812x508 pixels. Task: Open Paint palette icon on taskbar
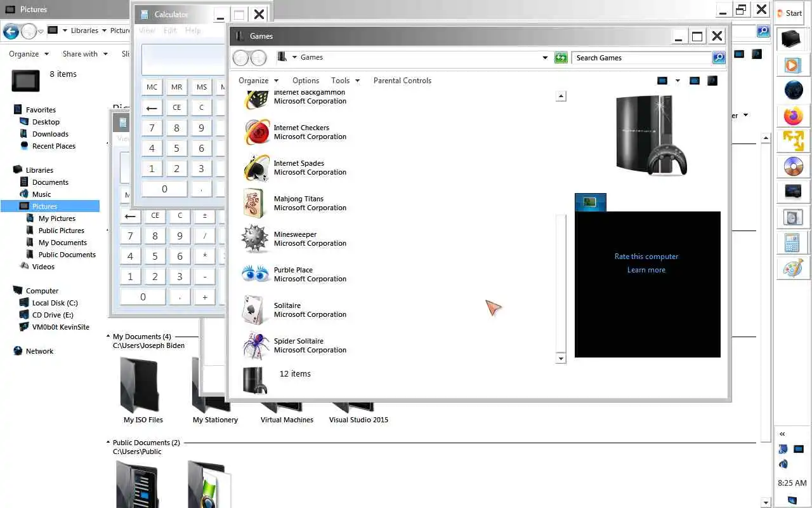(793, 268)
